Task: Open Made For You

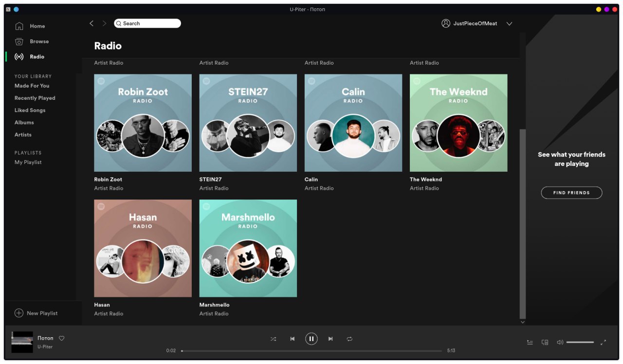Action: [x=32, y=86]
